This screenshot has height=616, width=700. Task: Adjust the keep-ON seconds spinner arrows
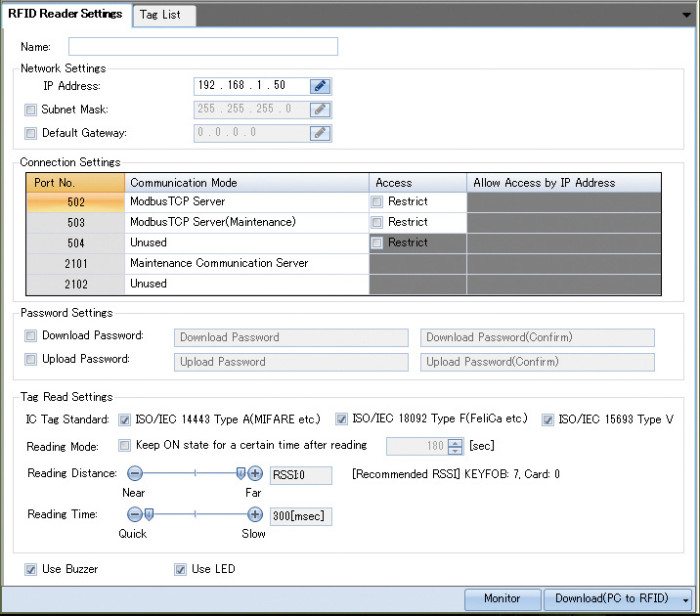coord(455,447)
